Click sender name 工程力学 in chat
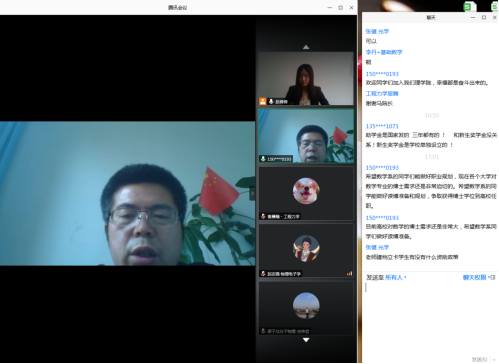The height and width of the screenshot is (364, 499). pyautogui.click(x=382, y=94)
